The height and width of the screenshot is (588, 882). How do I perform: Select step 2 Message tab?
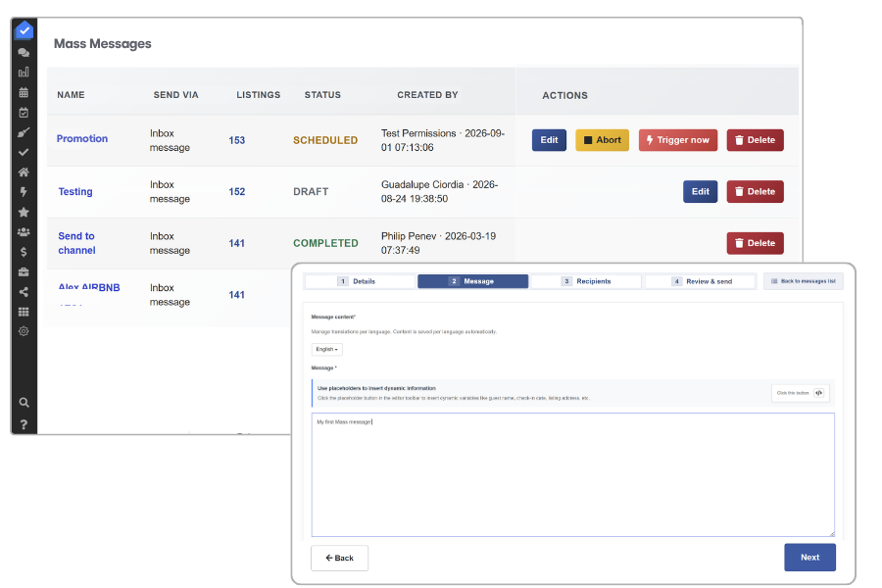coord(473,281)
